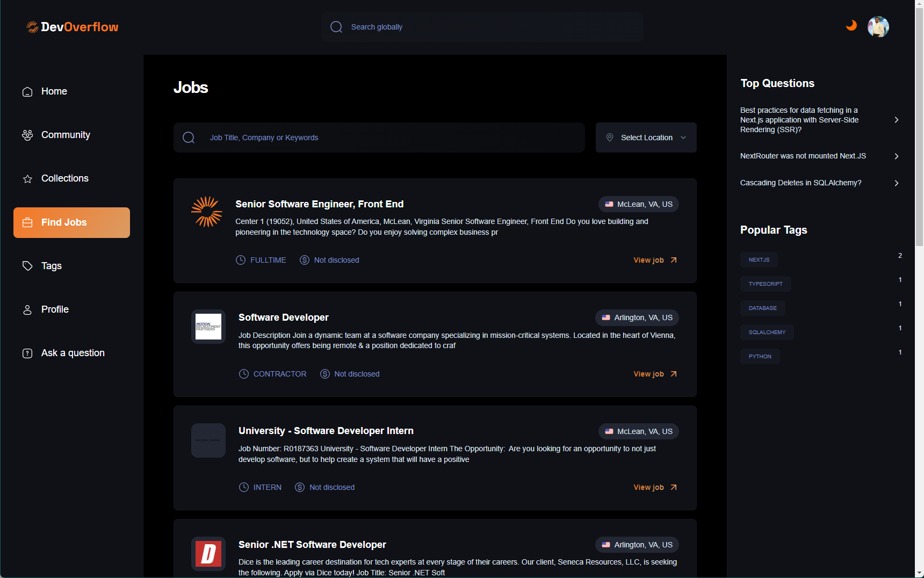Open the University - Software Developer Intern title

tap(326, 431)
